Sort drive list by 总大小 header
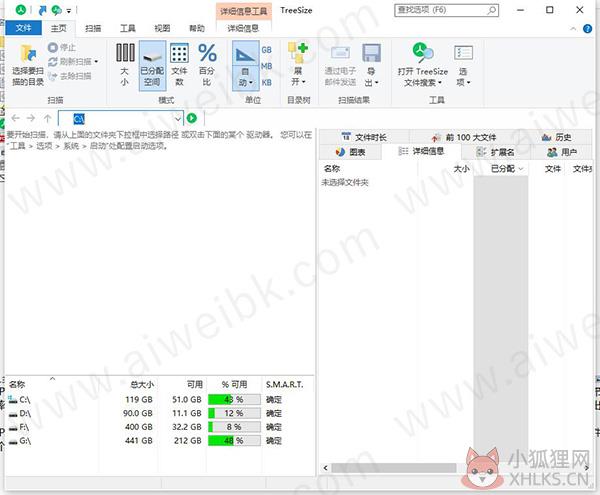 [x=142, y=384]
